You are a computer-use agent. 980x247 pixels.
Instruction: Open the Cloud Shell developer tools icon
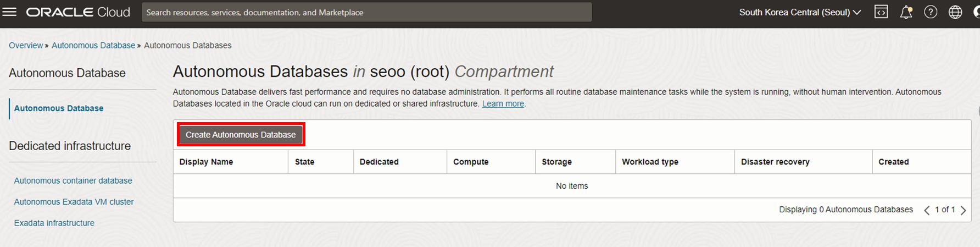tap(881, 12)
